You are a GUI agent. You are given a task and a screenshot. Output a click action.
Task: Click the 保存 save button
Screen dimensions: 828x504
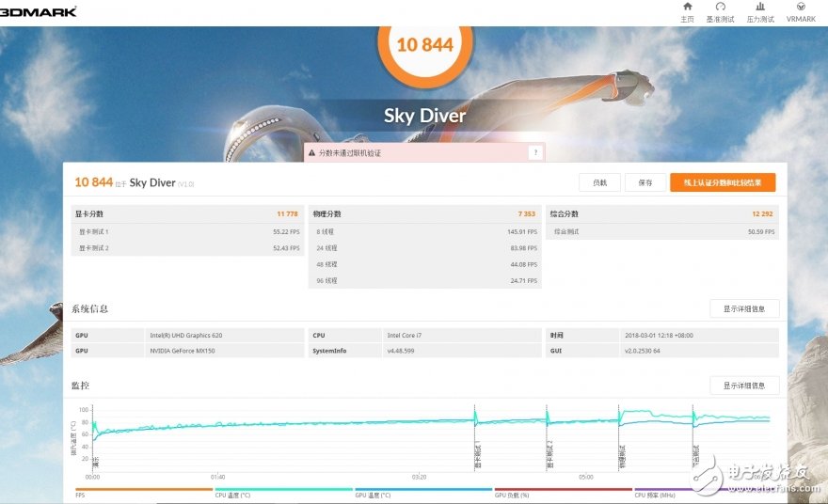[x=645, y=182]
